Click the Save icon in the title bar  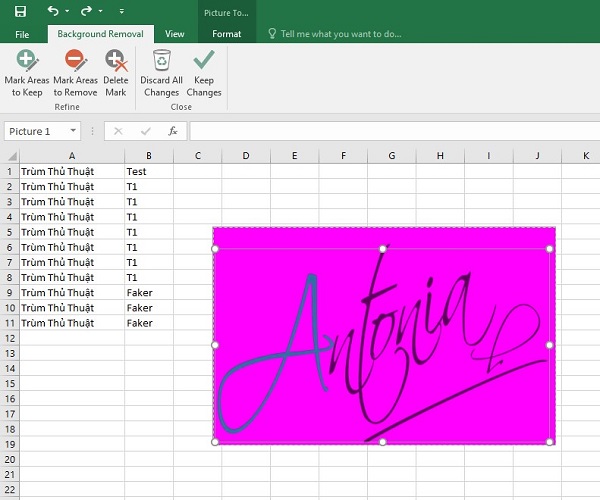[x=22, y=11]
